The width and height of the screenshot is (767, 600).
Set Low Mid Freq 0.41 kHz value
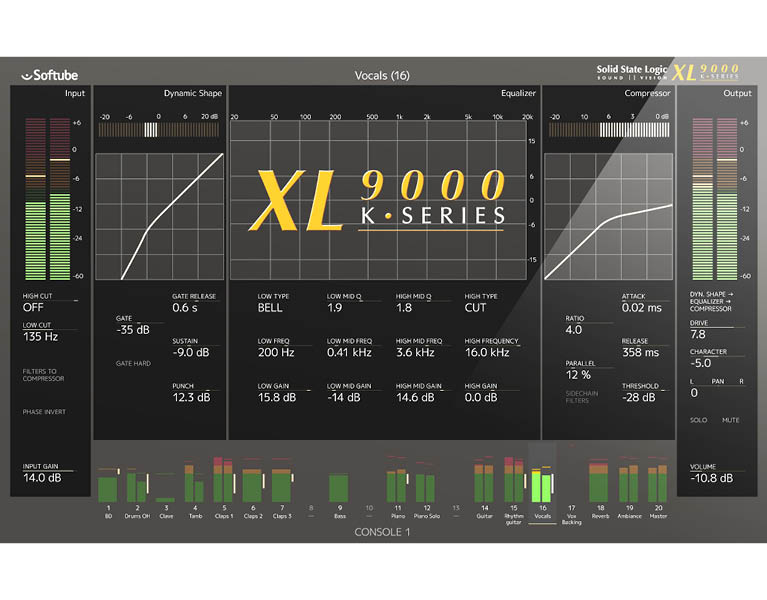[349, 353]
